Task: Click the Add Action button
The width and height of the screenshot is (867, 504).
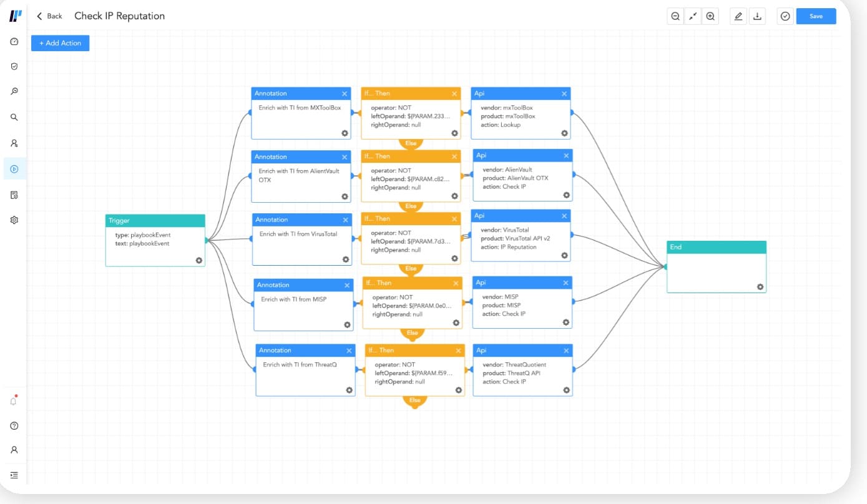Action: click(x=61, y=43)
